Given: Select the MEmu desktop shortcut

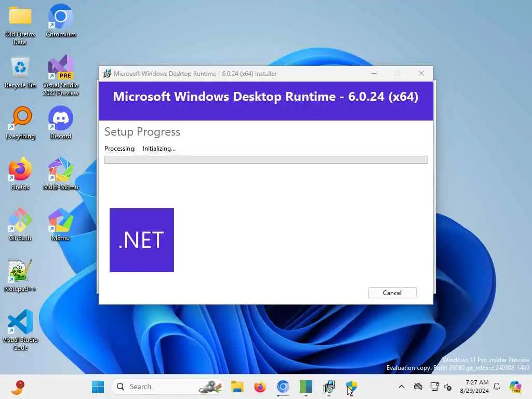Looking at the screenshot, I should point(61,224).
